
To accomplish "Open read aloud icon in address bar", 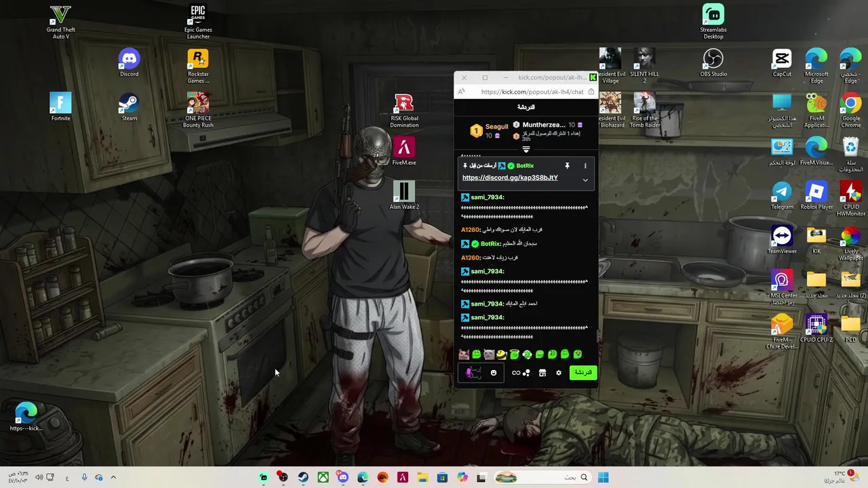I will point(462,91).
